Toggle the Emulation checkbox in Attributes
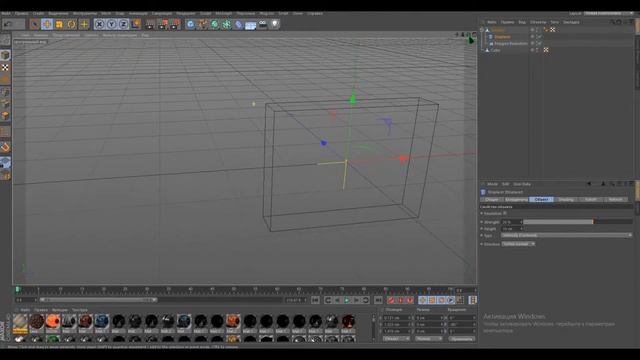 505,213
